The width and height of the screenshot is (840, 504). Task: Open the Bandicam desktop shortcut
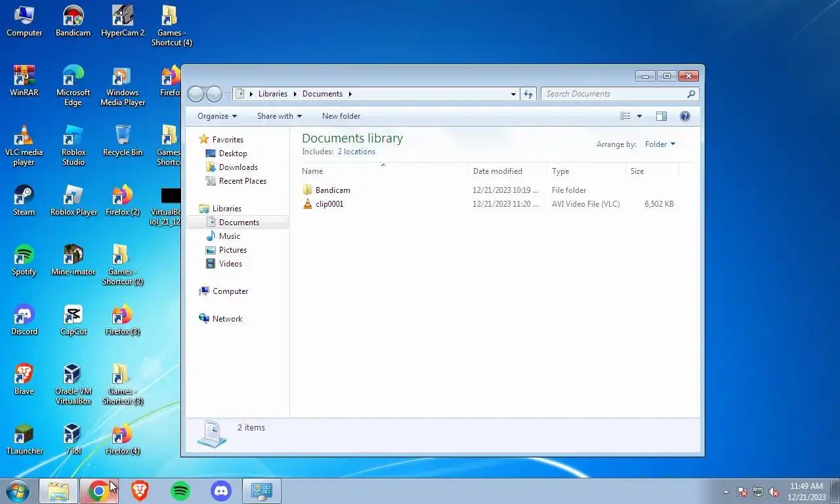(x=73, y=21)
